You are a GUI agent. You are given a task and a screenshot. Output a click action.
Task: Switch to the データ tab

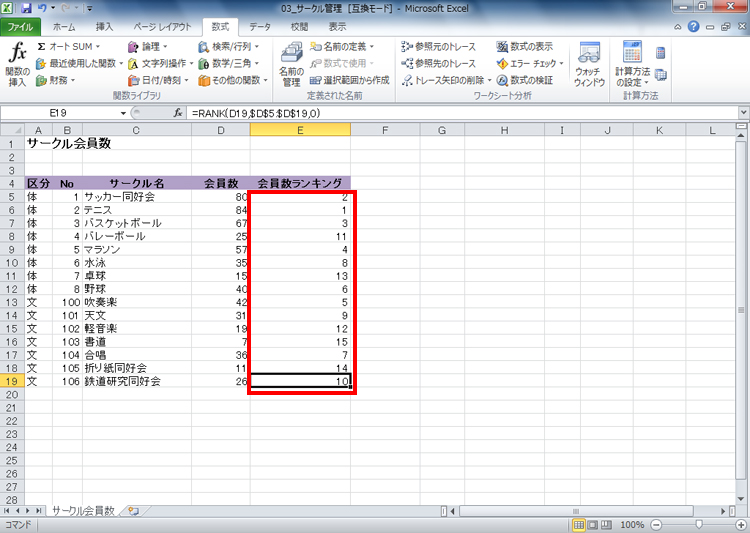[260, 27]
